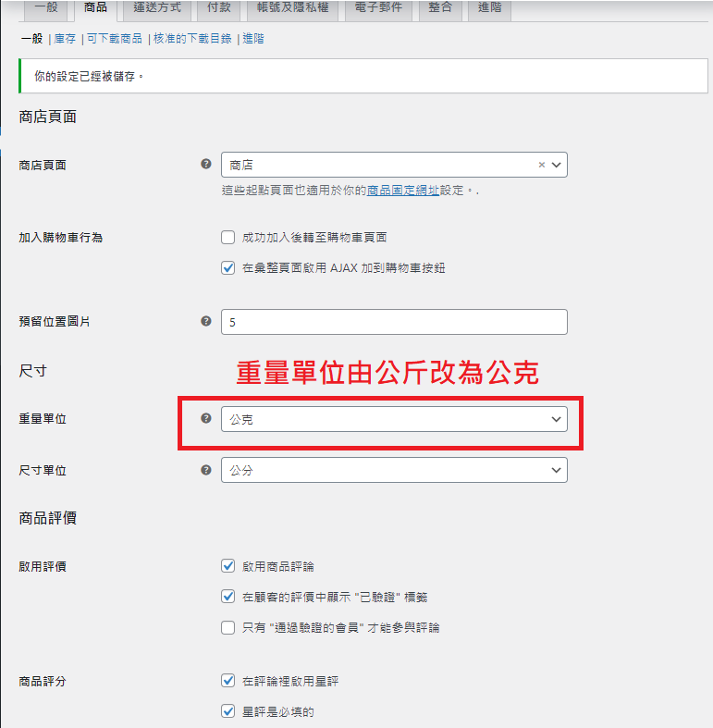
Task: Open the 庫存 sub-section link
Action: (66, 39)
